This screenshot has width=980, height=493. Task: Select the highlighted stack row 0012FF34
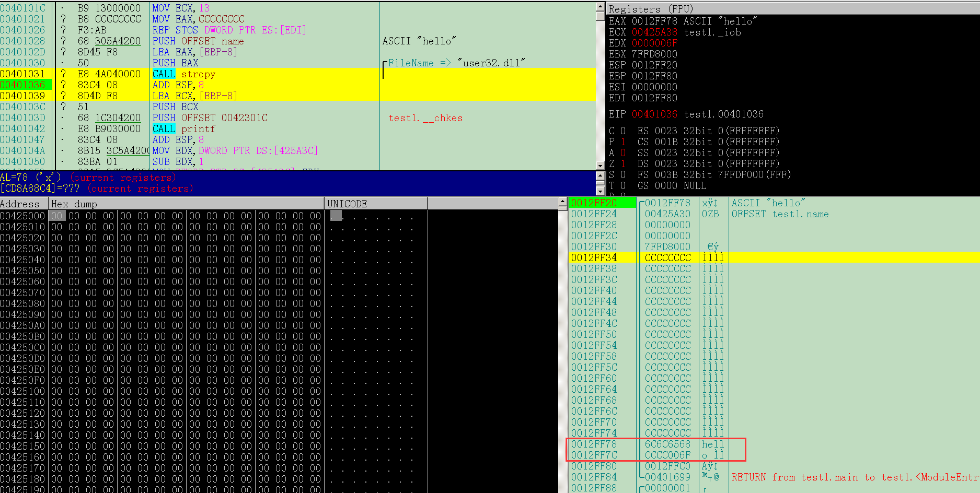[x=594, y=258]
